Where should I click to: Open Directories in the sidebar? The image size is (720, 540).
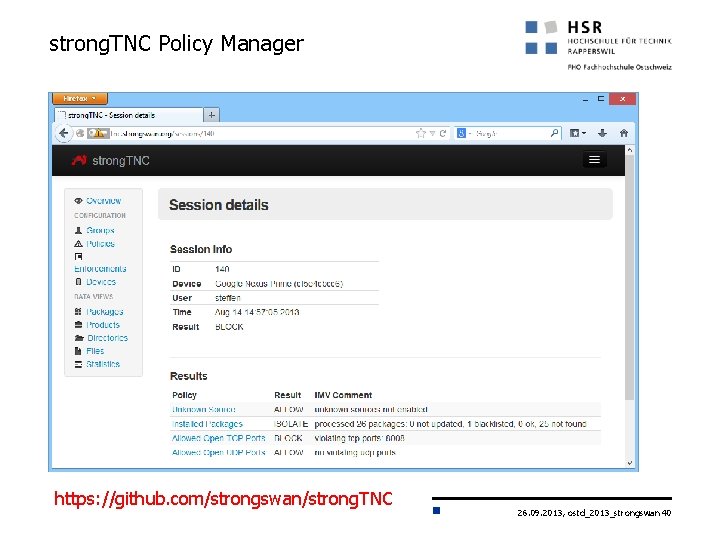(x=107, y=338)
